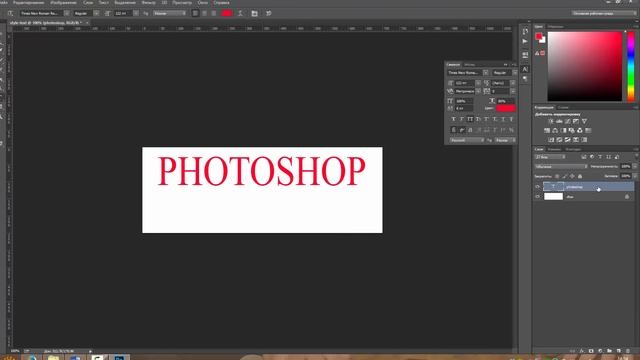Open the Фильтр menu

(148, 2)
